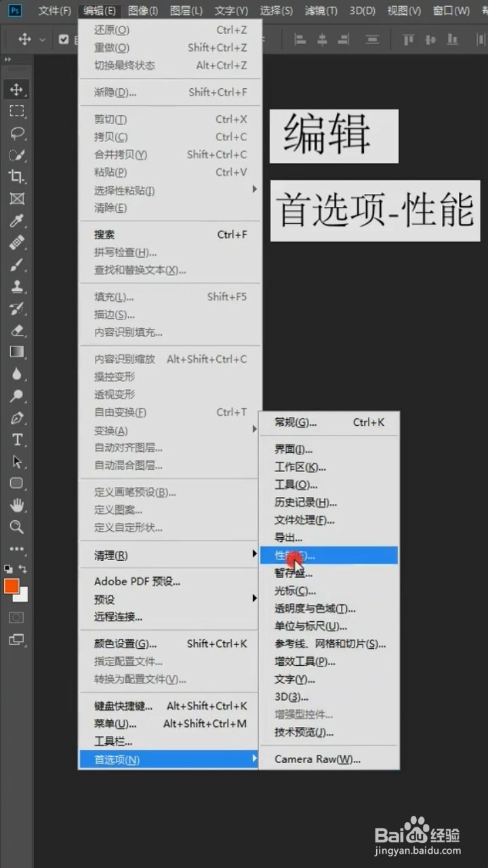
Task: Click align top edges in options bar
Action: click(408, 39)
